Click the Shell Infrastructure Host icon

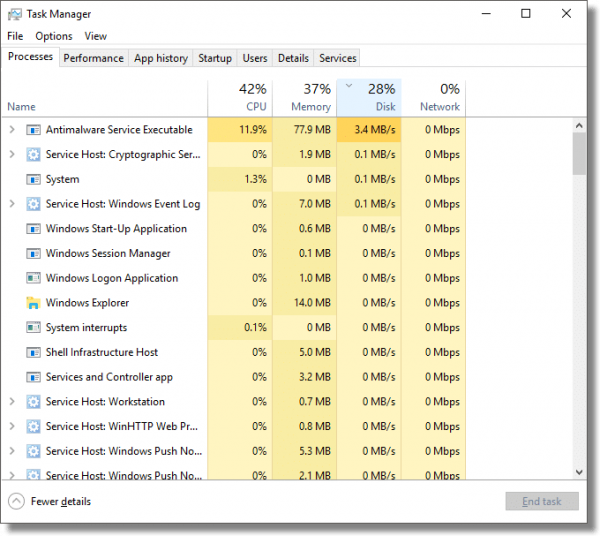[x=33, y=352]
